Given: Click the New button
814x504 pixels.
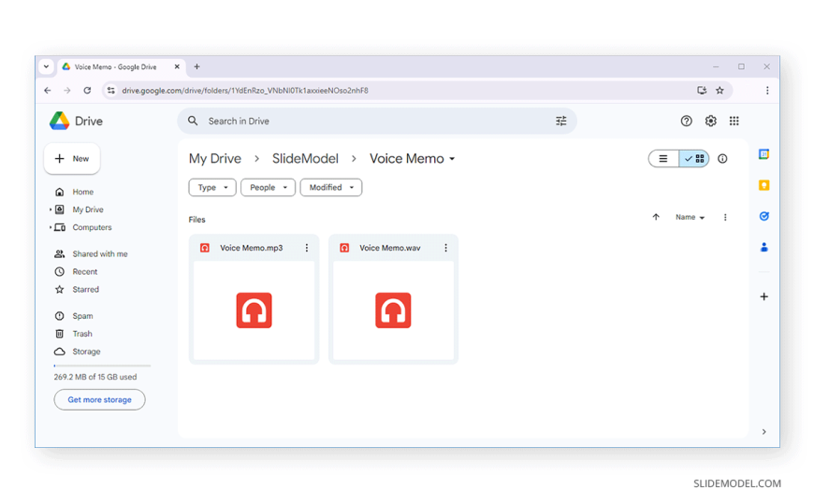Looking at the screenshot, I should pos(72,158).
